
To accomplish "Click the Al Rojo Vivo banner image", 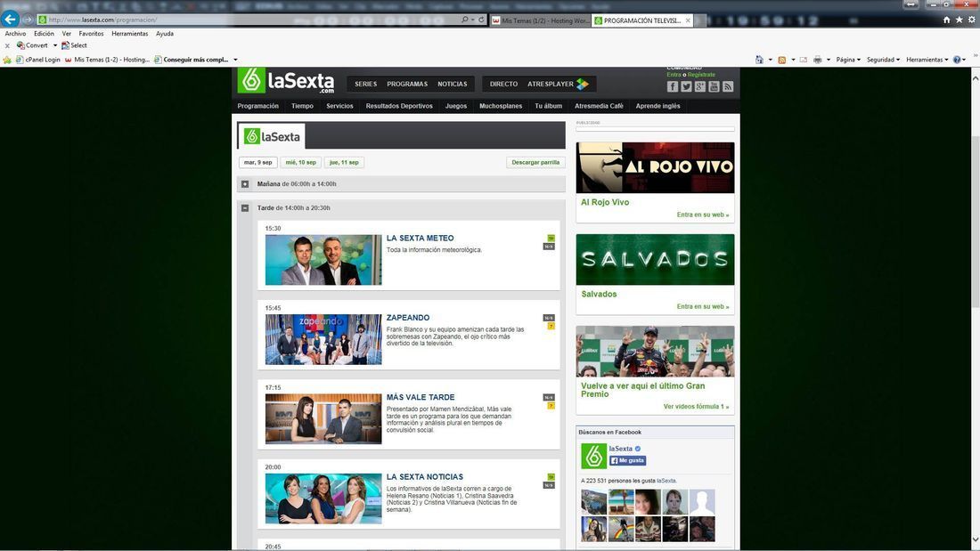I will coord(655,167).
